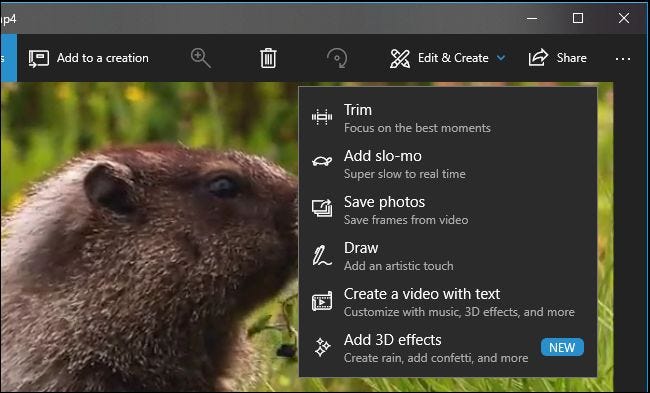Click the Add to a creation label
The height and width of the screenshot is (393, 650).
point(103,58)
